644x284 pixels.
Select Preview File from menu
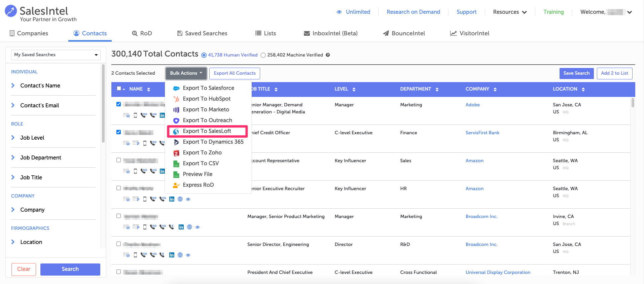click(208, 174)
